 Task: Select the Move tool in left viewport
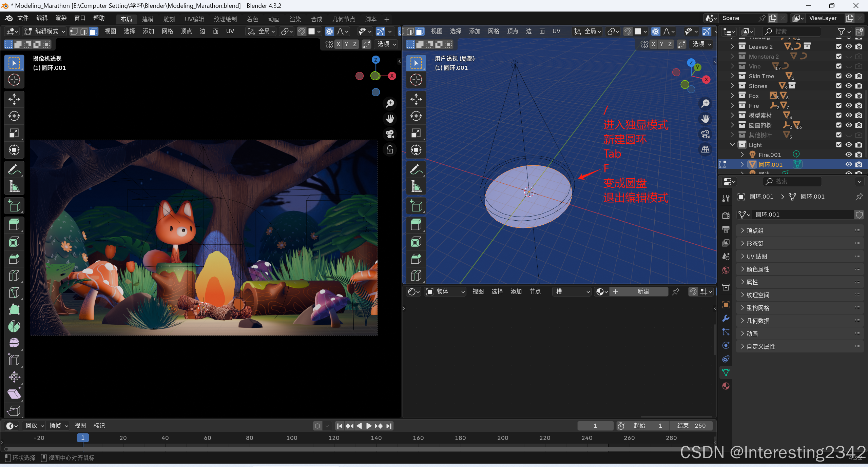point(14,99)
